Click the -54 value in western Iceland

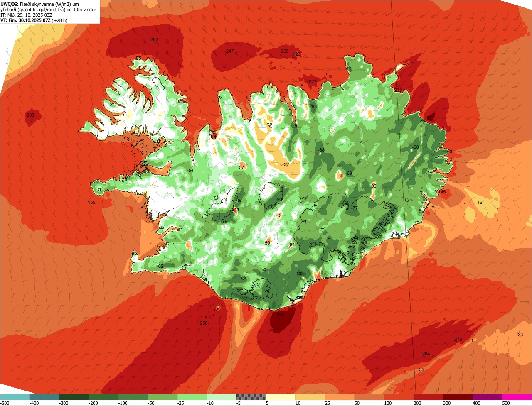coord(190,171)
